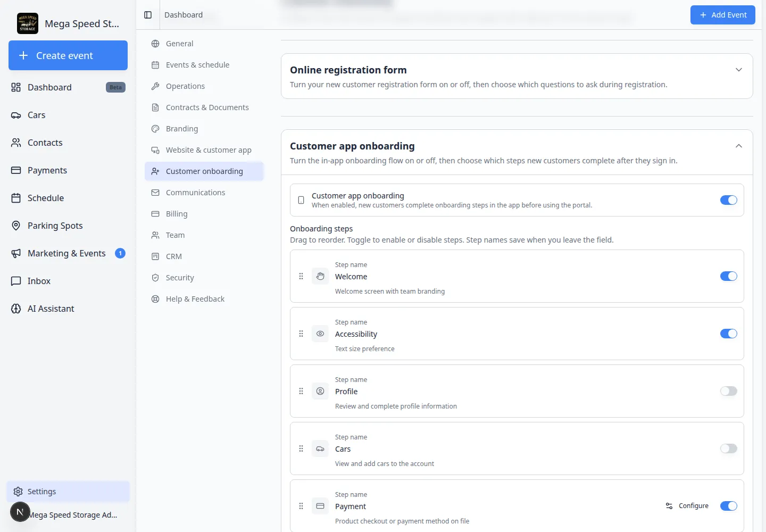Click Configure on Payment step
Viewport: 766px width, 532px height.
click(687, 506)
